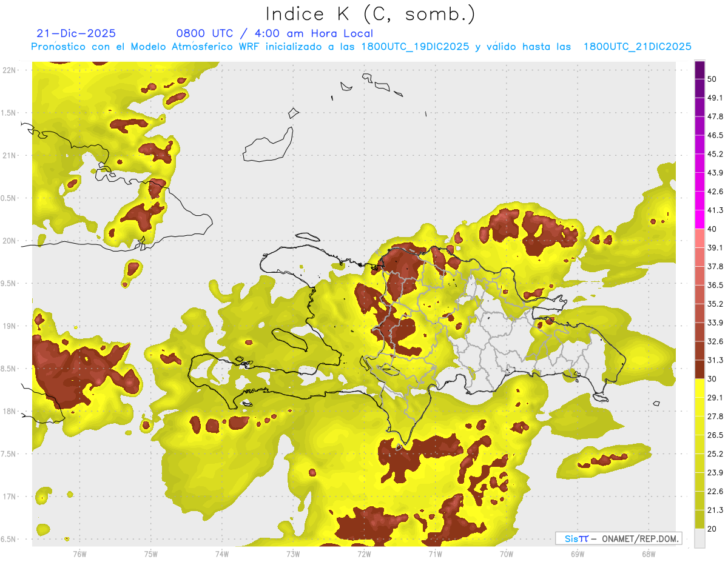The image size is (728, 562).
Task: Click the '73W' longitude label
Action: click(x=292, y=554)
